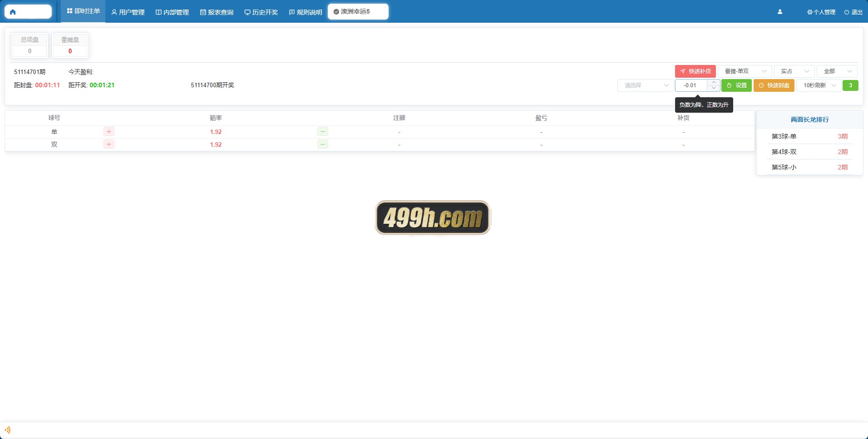Click the -0.01 odds adjustment field

pyautogui.click(x=690, y=85)
